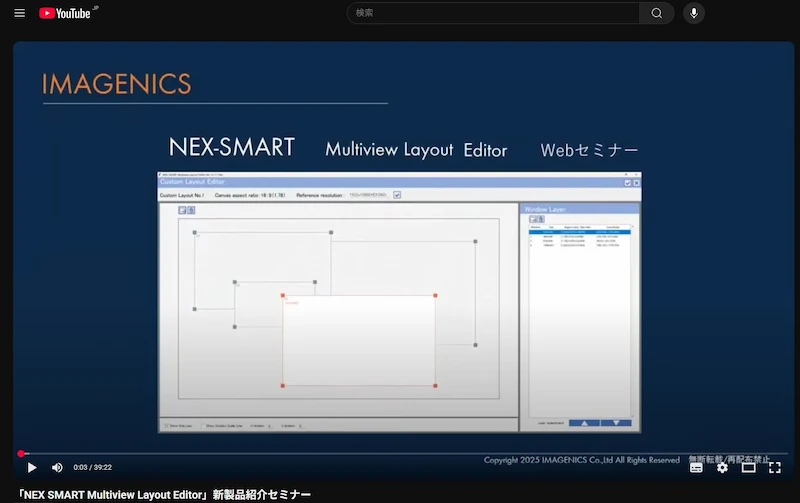The image size is (800, 503).
Task: Enter fullscreen mode
Action: 774,467
